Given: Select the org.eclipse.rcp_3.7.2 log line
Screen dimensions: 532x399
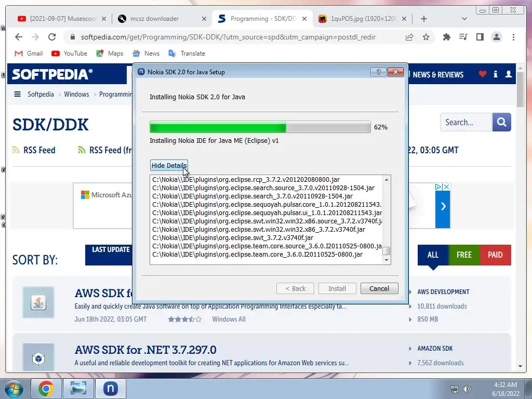Looking at the screenshot, I should [246, 179].
